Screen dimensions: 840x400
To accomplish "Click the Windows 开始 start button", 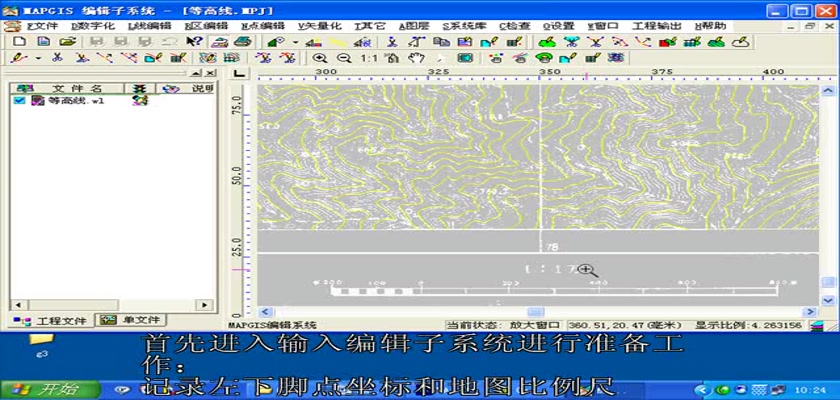I will click(x=51, y=390).
